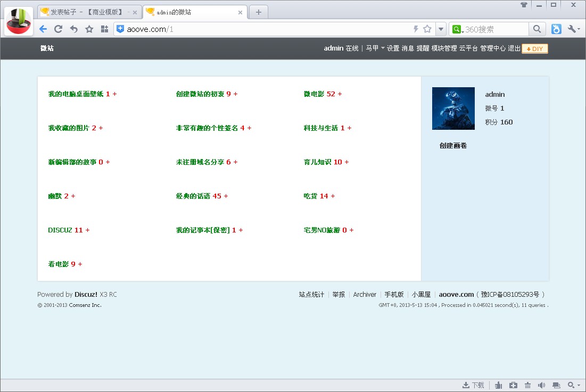The width and height of the screenshot is (586, 392).
Task: Expand the address bar history dropdown arrow
Action: 441,29
